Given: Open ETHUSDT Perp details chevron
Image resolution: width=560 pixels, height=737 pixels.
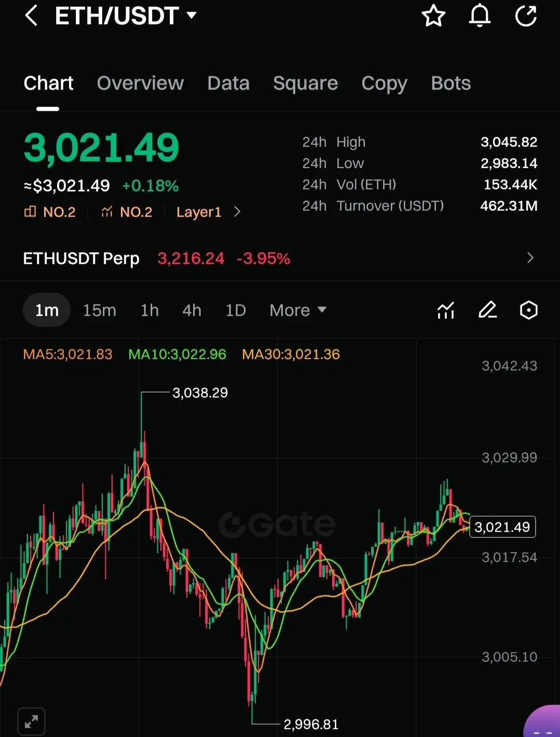Looking at the screenshot, I should click(530, 258).
